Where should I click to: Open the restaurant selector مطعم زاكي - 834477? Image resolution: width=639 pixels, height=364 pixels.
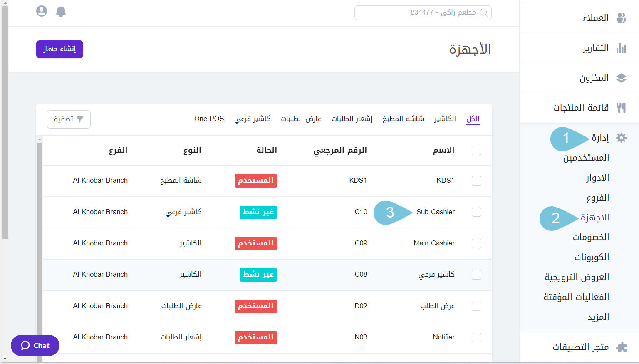pos(423,12)
